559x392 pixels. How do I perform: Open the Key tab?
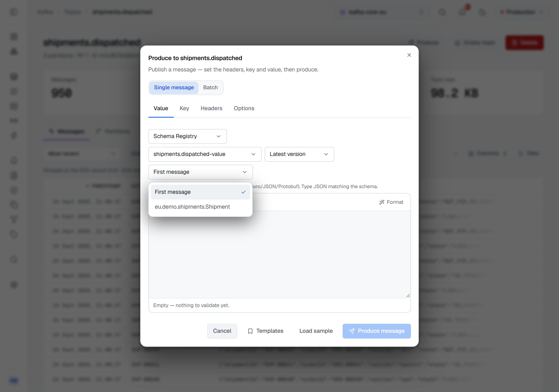coord(184,108)
